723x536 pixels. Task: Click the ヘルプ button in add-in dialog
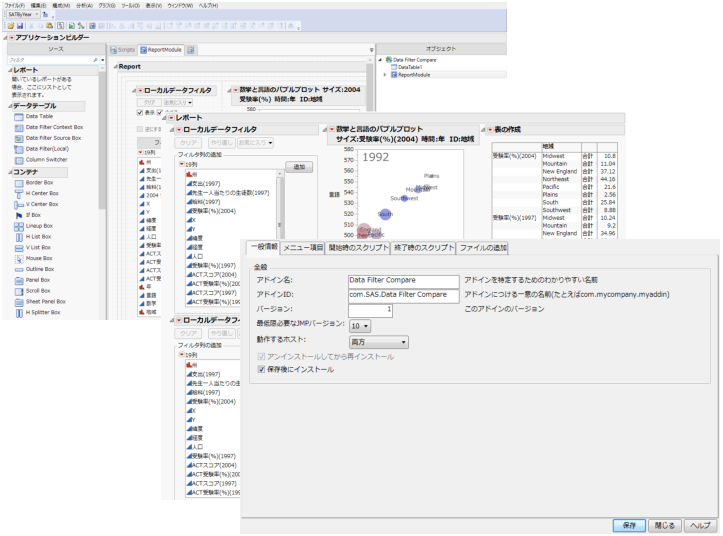click(700, 525)
